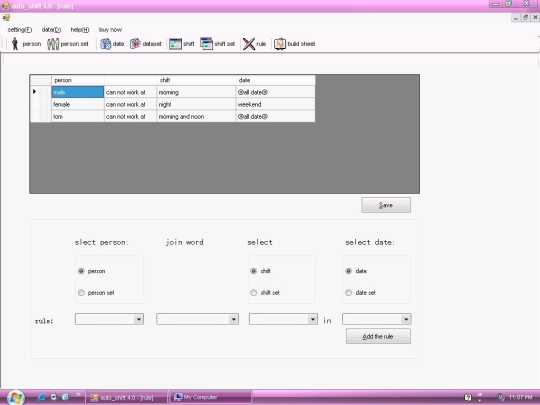This screenshot has height=405, width=540.
Task: Open the help icon in system tray
Action: coord(468,397)
